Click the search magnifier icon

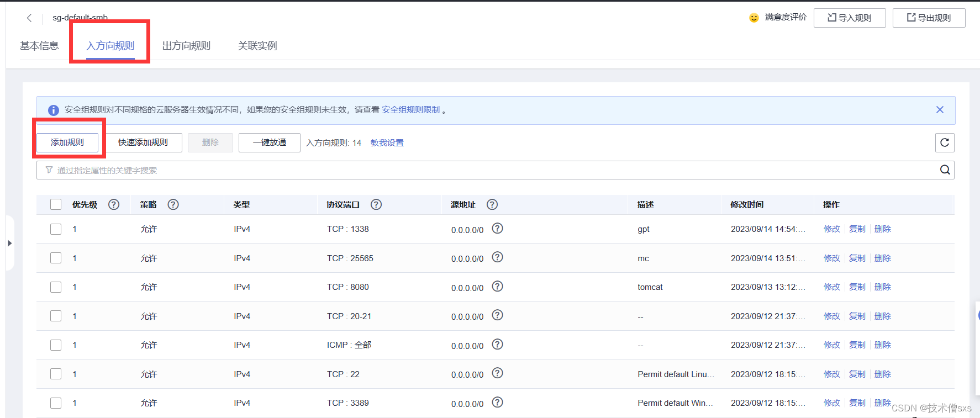click(945, 170)
